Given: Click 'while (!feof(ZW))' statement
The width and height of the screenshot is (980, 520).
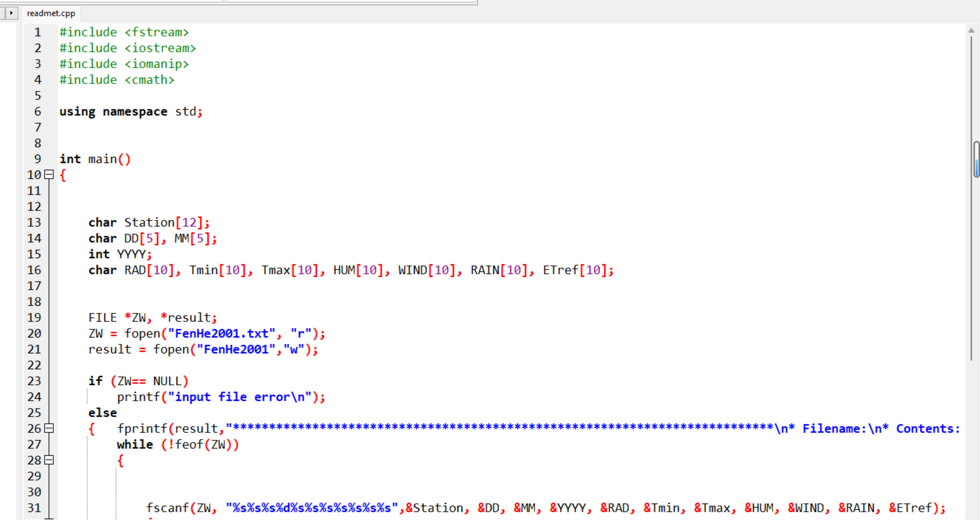Looking at the screenshot, I should coord(178,445).
